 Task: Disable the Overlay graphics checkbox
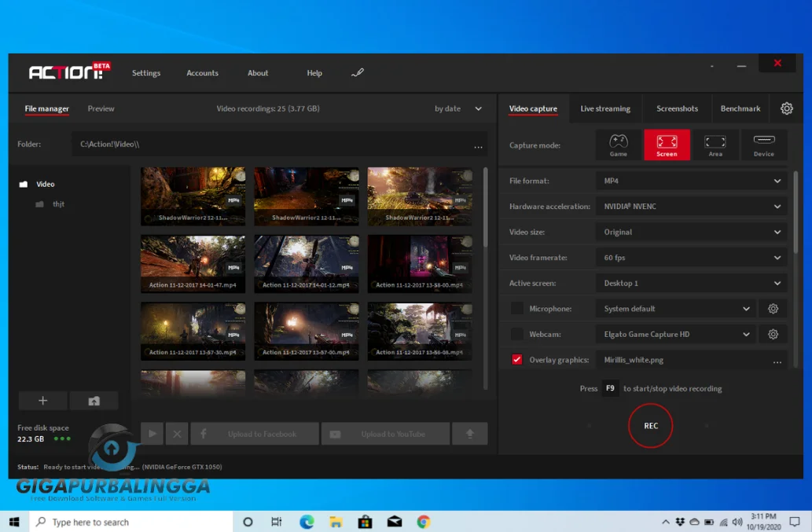coord(516,360)
